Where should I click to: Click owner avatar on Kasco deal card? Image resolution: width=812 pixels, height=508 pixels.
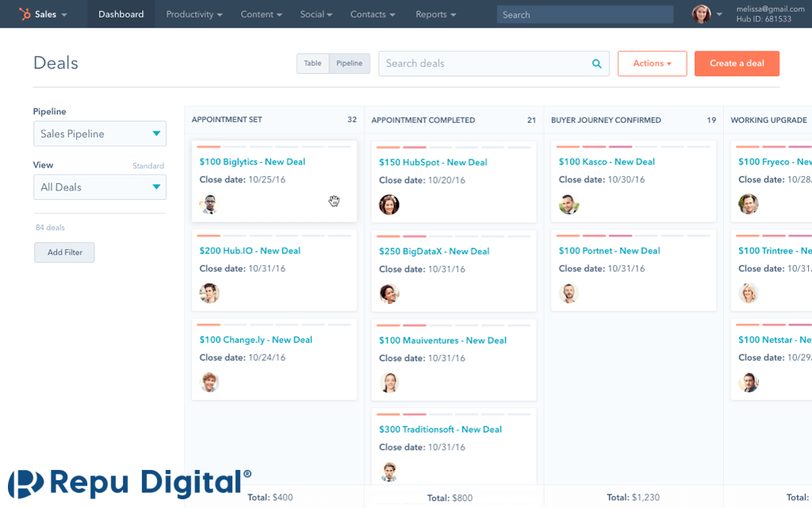569,204
